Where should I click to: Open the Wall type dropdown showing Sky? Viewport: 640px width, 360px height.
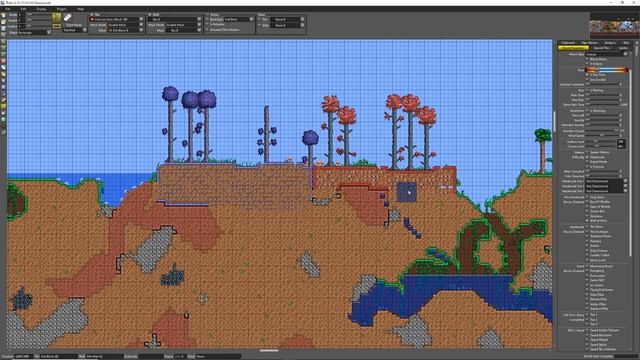click(174, 19)
